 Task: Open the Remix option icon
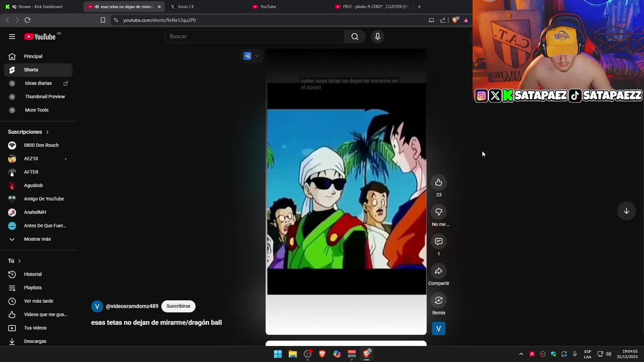click(x=439, y=300)
